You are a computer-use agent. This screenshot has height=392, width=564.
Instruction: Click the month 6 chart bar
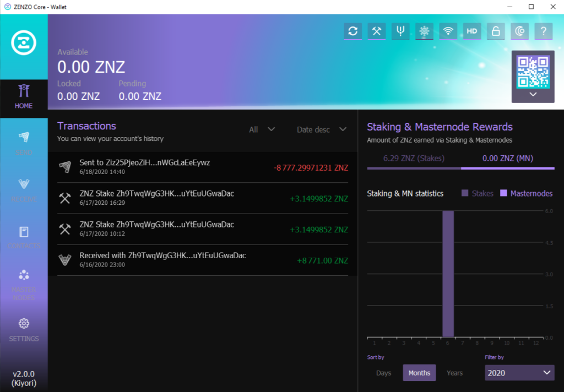(448, 274)
